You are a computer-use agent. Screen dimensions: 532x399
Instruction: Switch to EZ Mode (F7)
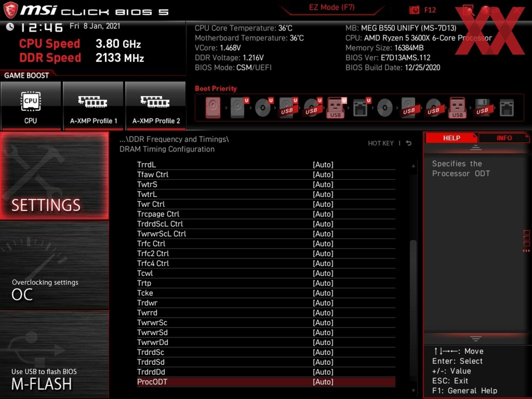[332, 7]
